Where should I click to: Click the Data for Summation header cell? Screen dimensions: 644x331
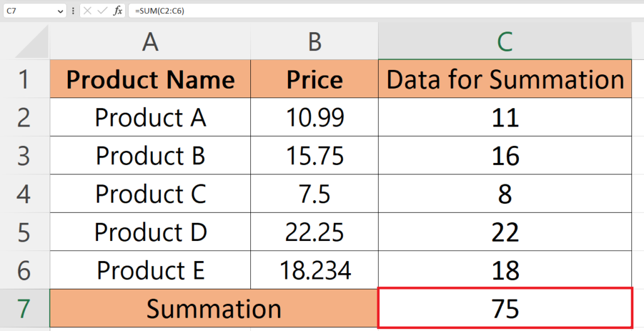click(505, 79)
